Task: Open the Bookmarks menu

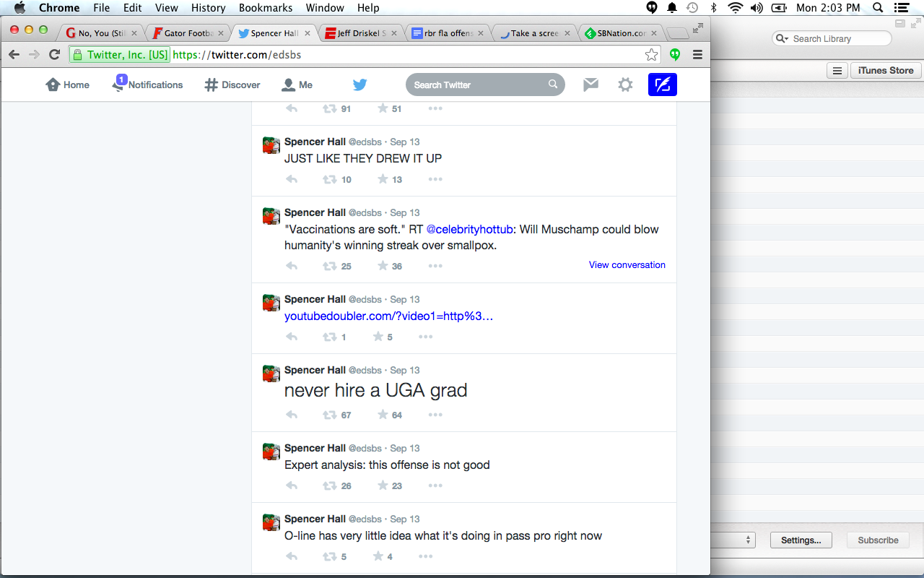Action: click(x=266, y=8)
